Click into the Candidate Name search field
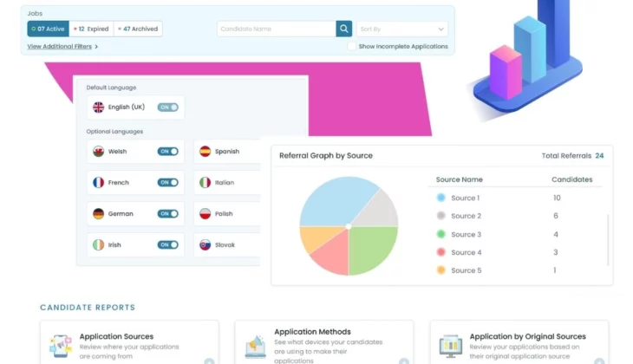Screen dimensions: 633x364 276,29
